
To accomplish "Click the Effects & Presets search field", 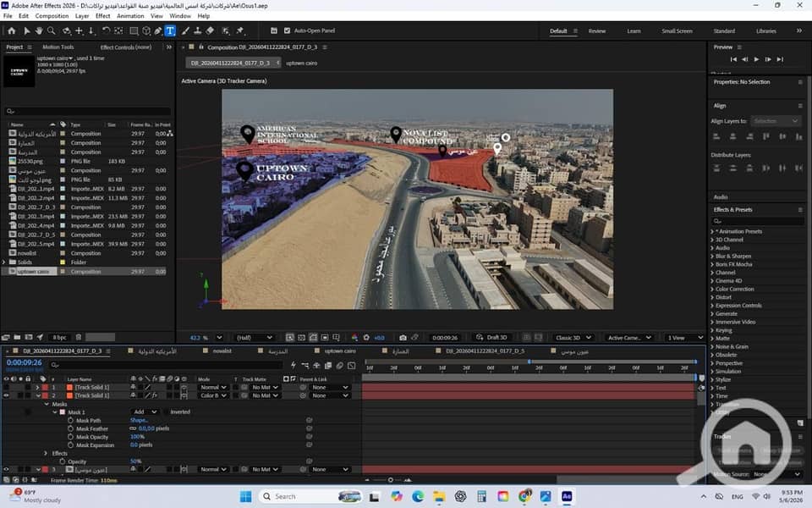I will (x=757, y=221).
